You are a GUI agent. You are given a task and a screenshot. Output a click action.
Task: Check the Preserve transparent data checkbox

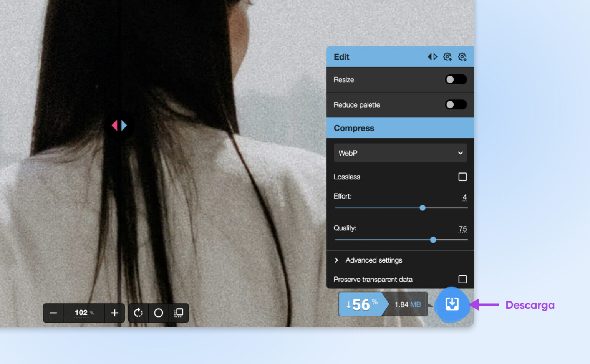462,279
